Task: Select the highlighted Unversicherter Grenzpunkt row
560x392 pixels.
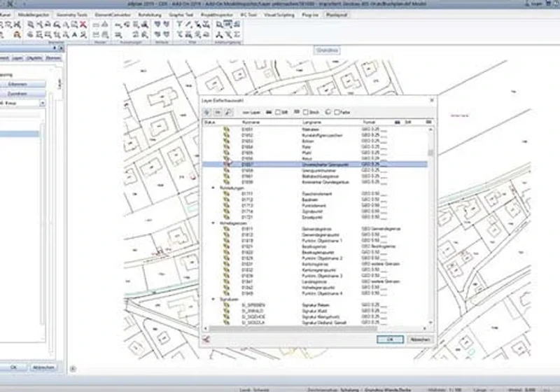Action: pyautogui.click(x=315, y=164)
